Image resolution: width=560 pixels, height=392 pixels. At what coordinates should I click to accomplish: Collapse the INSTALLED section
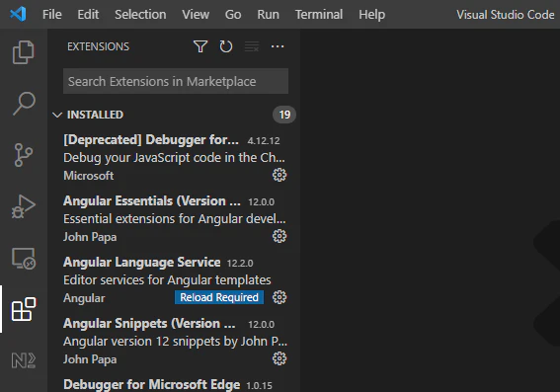57,115
